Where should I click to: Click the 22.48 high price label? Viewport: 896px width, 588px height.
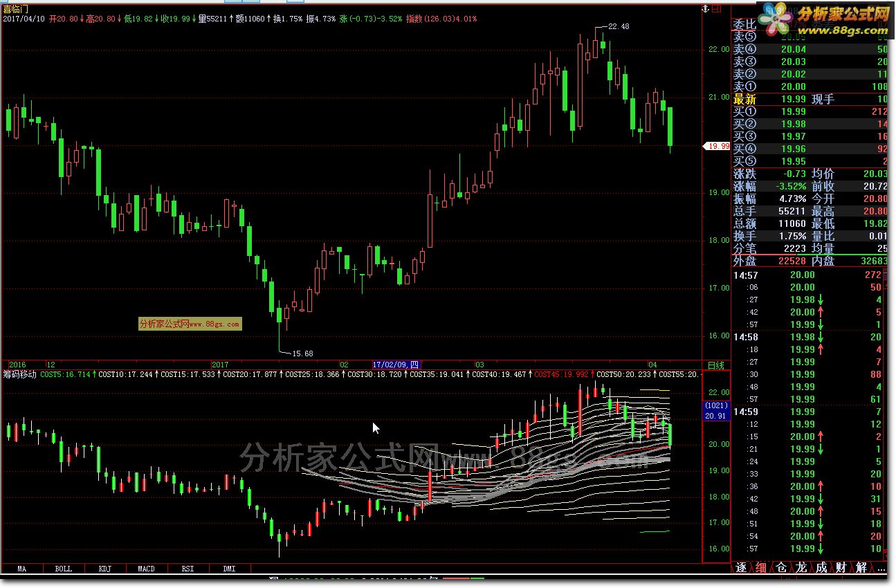tap(618, 26)
